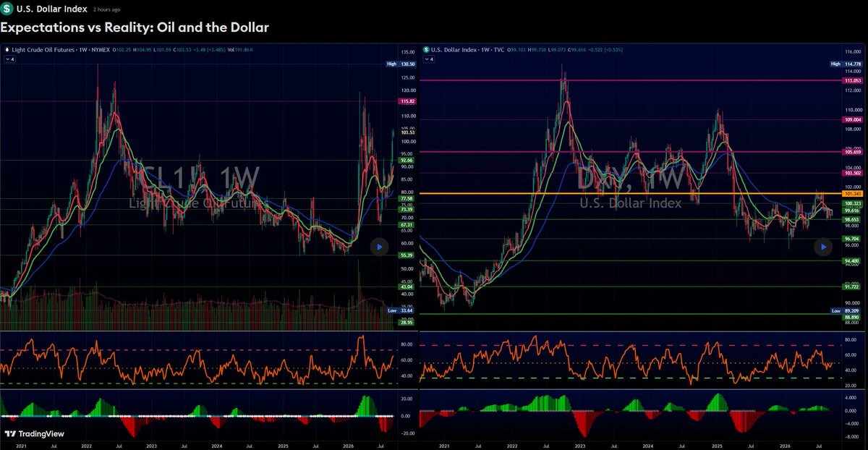This screenshot has width=868, height=450.
Task: Click the orange 101.343 price label
Action: pos(854,193)
